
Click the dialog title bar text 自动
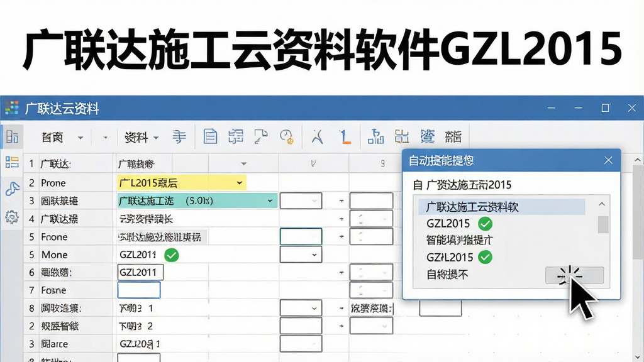pyautogui.click(x=441, y=160)
